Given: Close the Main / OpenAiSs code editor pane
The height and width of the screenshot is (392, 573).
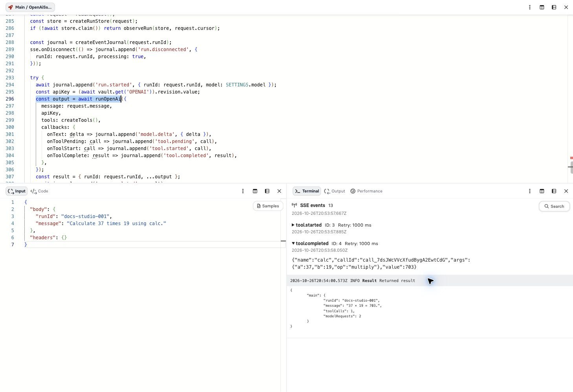Looking at the screenshot, I should [566, 7].
